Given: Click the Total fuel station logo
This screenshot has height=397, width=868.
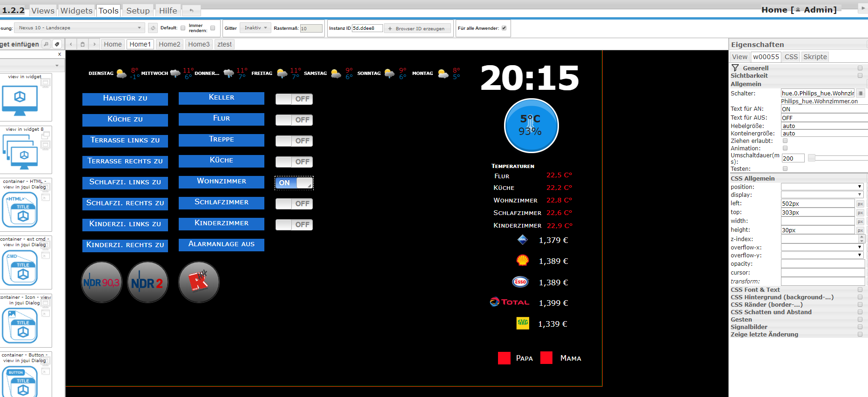Looking at the screenshot, I should tap(510, 302).
